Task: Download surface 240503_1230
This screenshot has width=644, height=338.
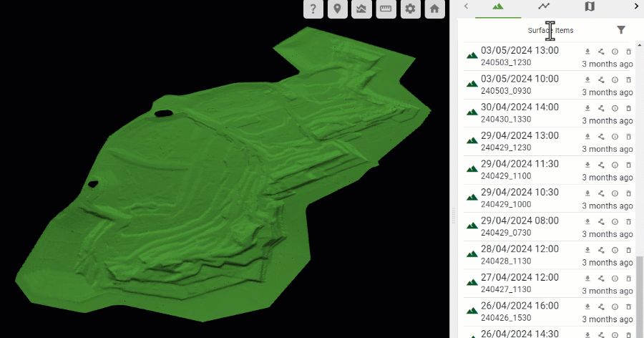Action: click(587, 52)
